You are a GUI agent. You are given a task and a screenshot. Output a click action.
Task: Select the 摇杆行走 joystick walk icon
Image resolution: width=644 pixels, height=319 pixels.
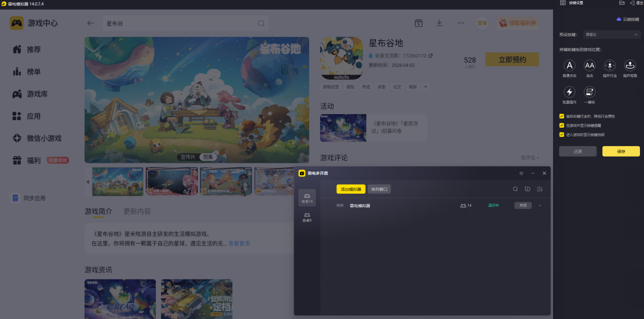coord(609,65)
